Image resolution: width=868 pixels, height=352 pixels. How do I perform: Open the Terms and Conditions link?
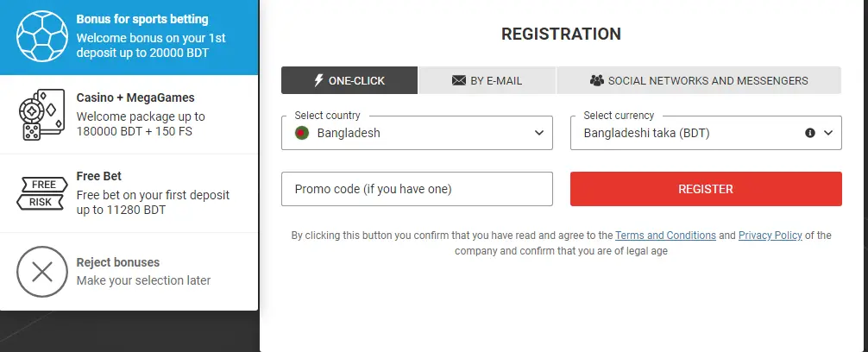(665, 236)
